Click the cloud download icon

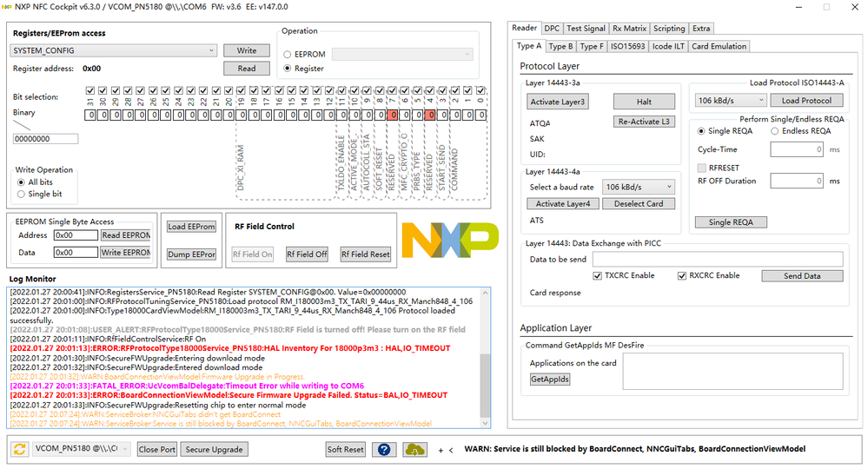coord(414,450)
